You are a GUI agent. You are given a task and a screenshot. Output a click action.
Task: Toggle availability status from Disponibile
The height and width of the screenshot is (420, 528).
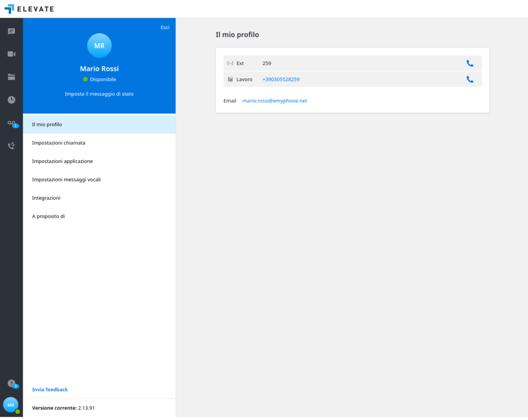coord(99,79)
